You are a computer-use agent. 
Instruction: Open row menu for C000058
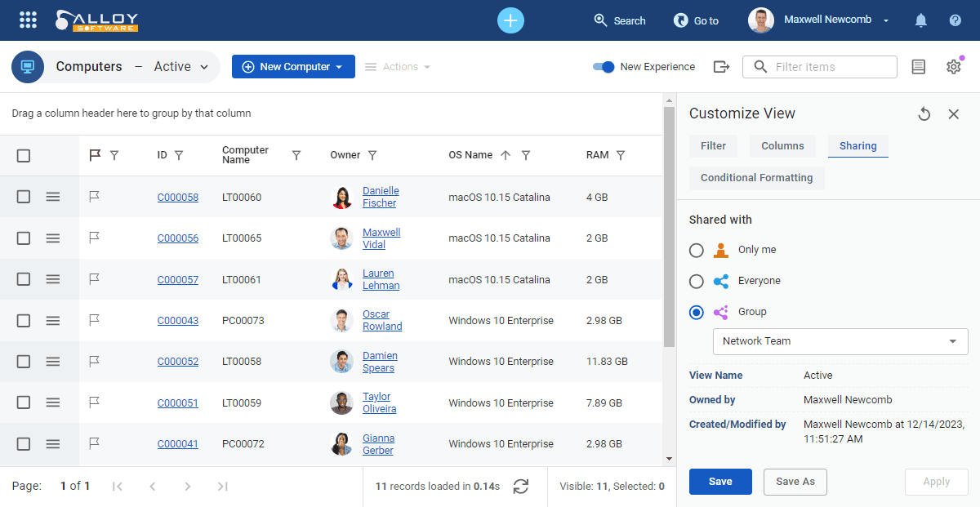click(x=53, y=197)
